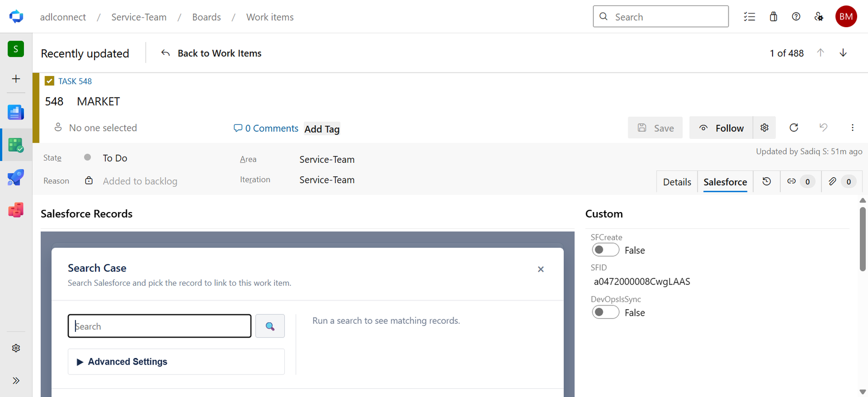This screenshot has width=868, height=397.
Task: Open the TASK 548 link
Action: (x=75, y=81)
